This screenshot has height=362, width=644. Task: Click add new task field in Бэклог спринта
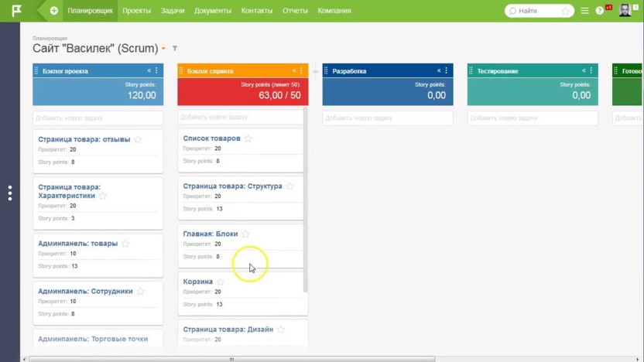click(241, 117)
